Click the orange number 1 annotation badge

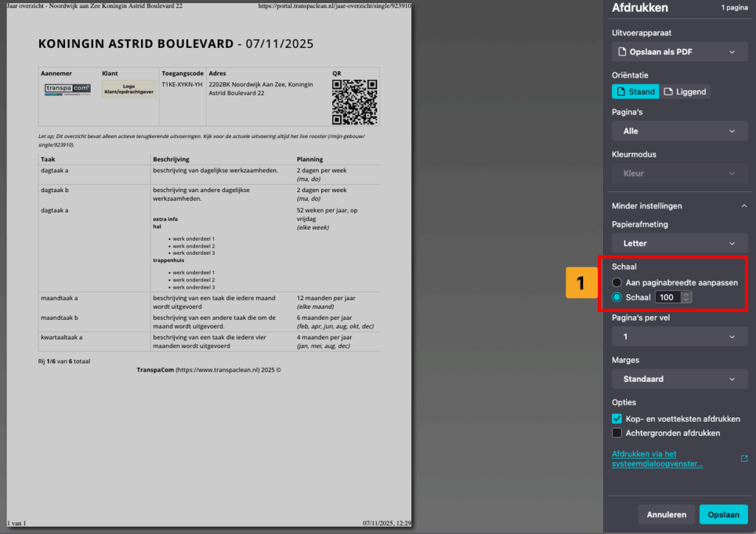coord(580,284)
